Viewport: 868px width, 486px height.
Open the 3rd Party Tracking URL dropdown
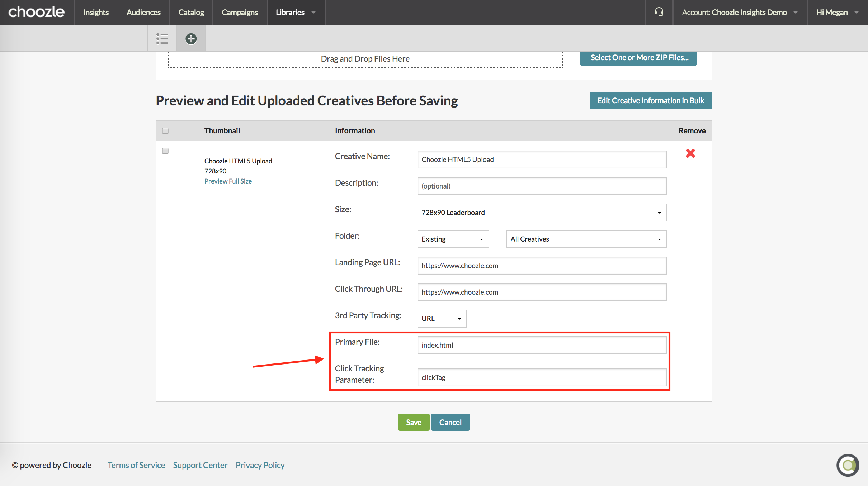[442, 319]
